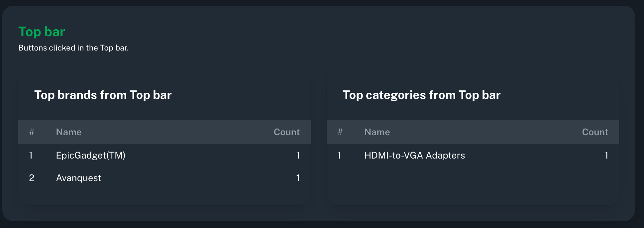Screen dimensions: 644x228
Task: Click rank number 2 in brands table
Action: [x=32, y=178]
